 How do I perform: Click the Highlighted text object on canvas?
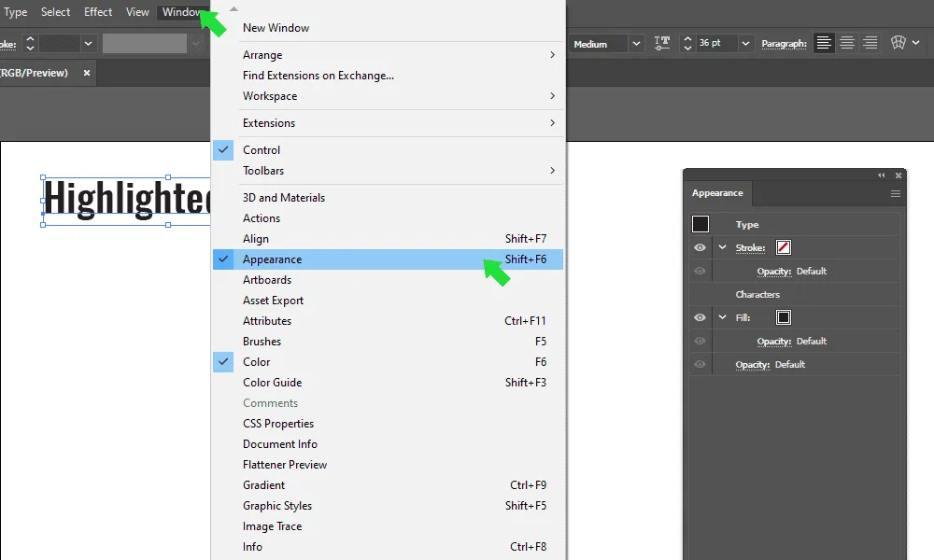[127, 200]
